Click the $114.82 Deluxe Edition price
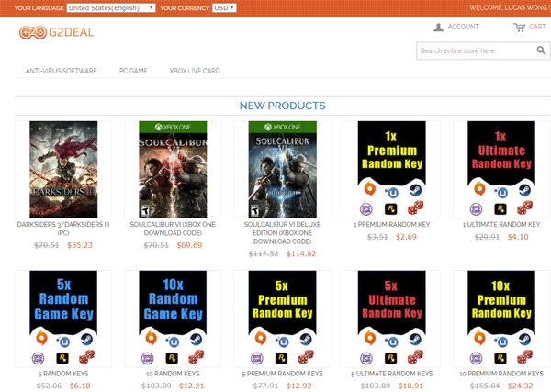This screenshot has width=551, height=392. (301, 253)
